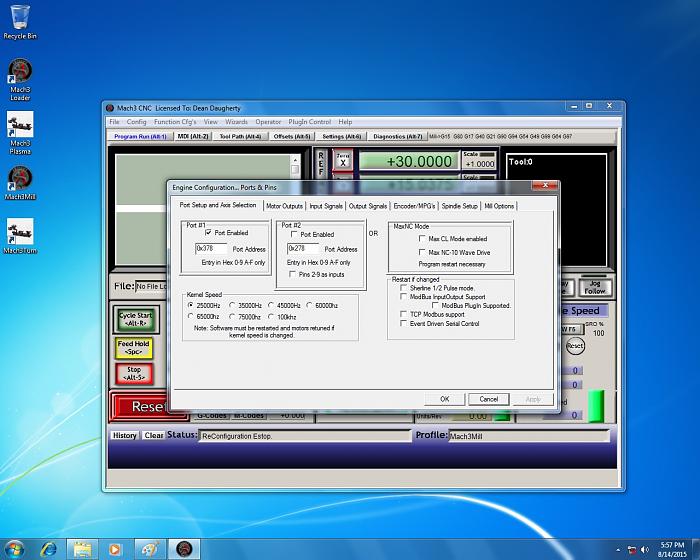Enable Max CL Mode checkbox
Image resolution: width=700 pixels, height=560 pixels.
pyautogui.click(x=422, y=238)
